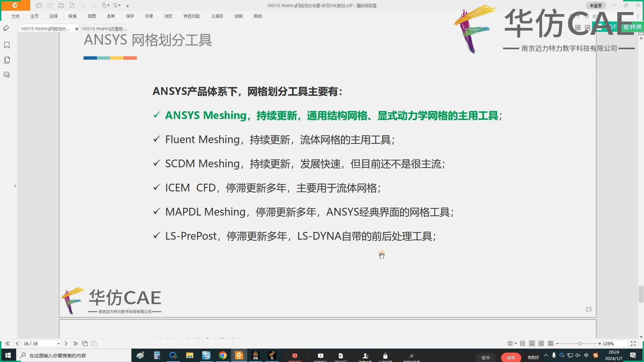Switch to ANSYS Meshing网格划分 document tab

[x=46, y=29]
